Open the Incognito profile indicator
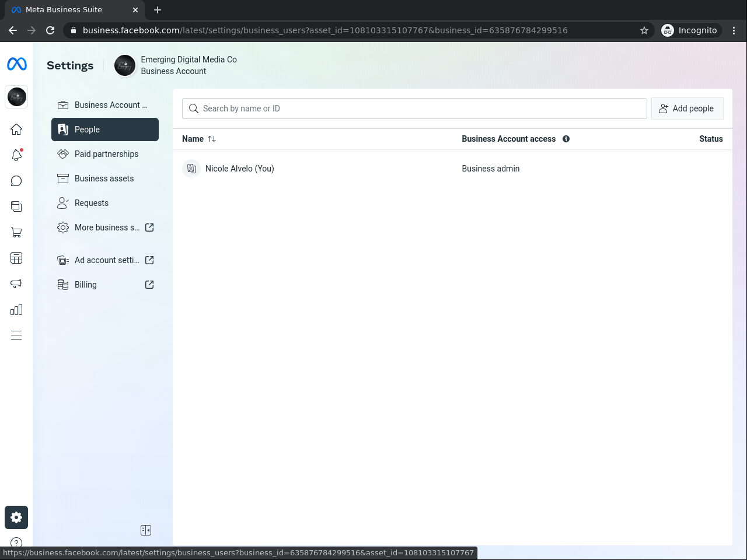Image resolution: width=747 pixels, height=560 pixels. (690, 30)
